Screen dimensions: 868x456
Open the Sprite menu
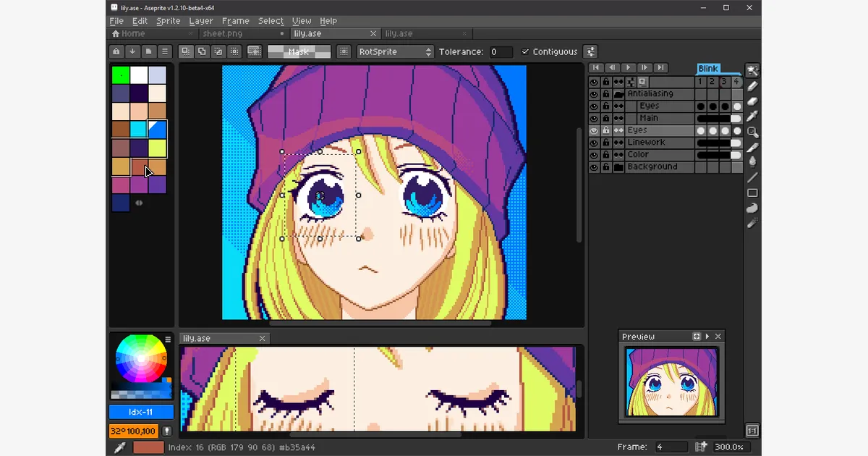pyautogui.click(x=169, y=21)
